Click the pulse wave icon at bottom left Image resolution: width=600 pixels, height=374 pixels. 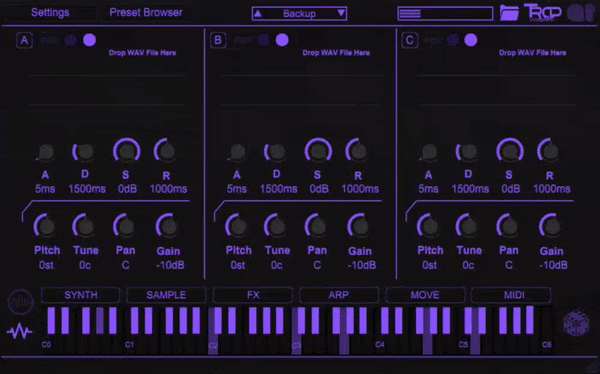pos(19,331)
